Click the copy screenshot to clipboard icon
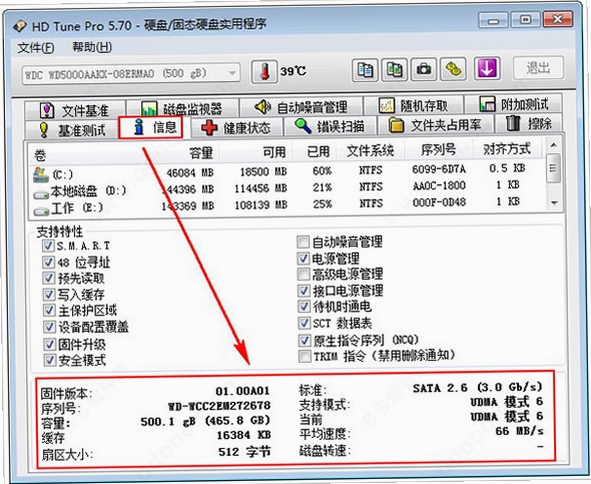Image resolution: width=591 pixels, height=484 pixels. coord(394,70)
